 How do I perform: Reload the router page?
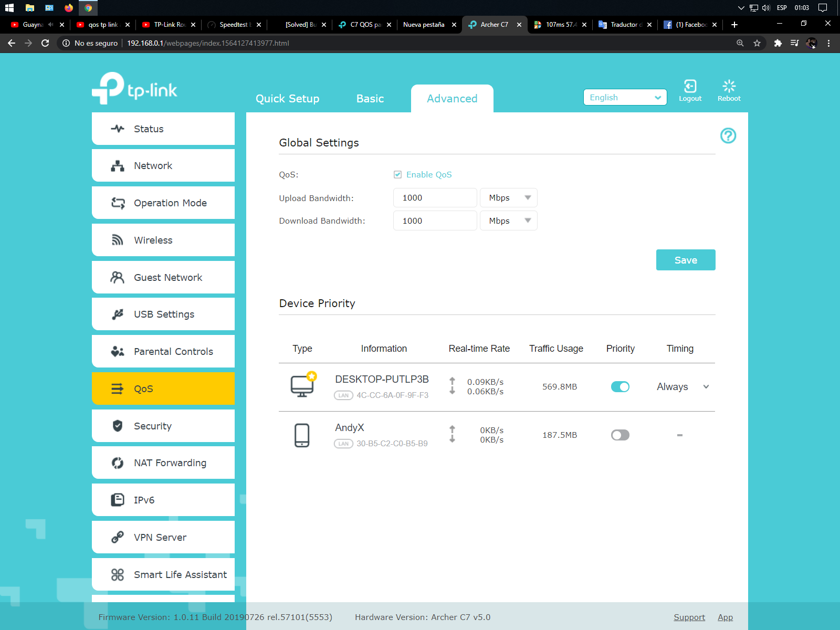pyautogui.click(x=45, y=43)
